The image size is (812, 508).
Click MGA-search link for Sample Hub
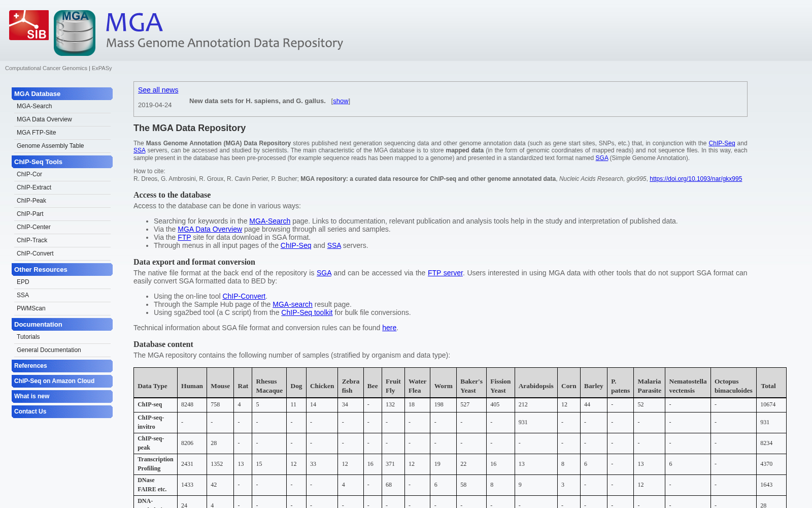292,304
